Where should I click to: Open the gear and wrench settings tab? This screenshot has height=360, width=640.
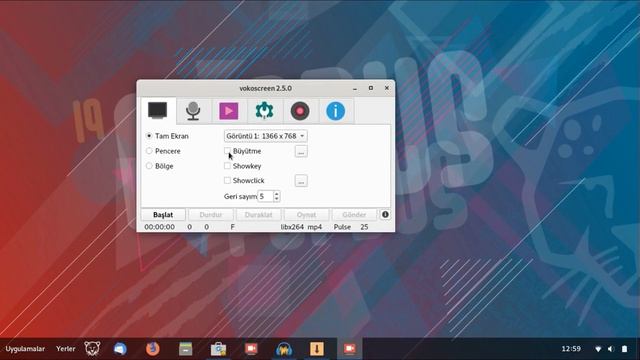point(264,111)
